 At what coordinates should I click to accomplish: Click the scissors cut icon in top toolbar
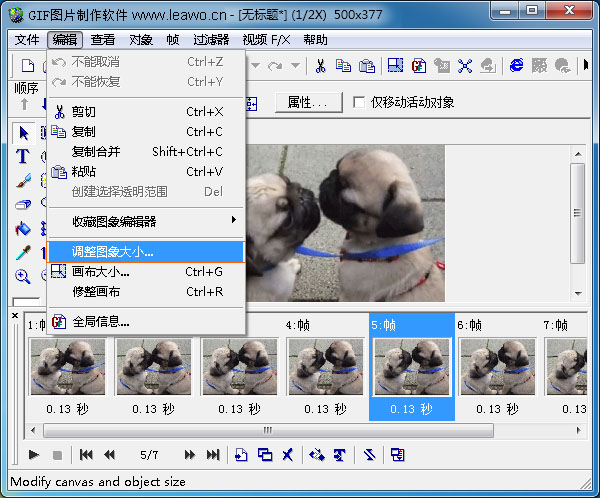tap(321, 66)
